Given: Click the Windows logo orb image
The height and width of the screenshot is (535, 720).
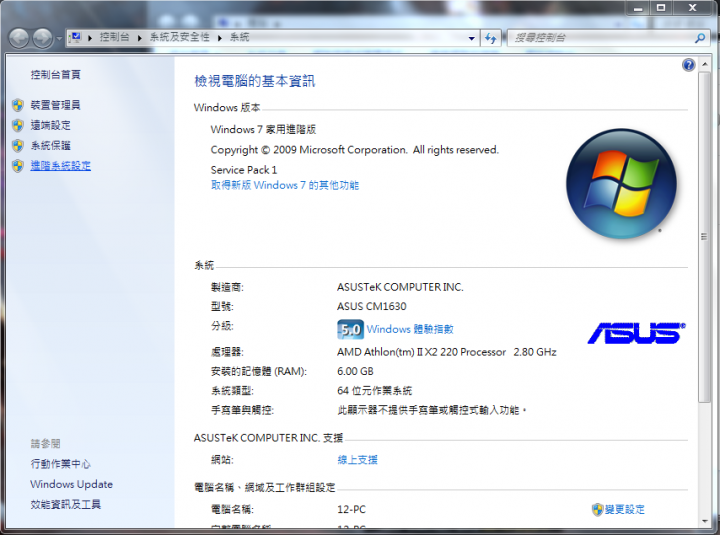Looking at the screenshot, I should pos(621,184).
